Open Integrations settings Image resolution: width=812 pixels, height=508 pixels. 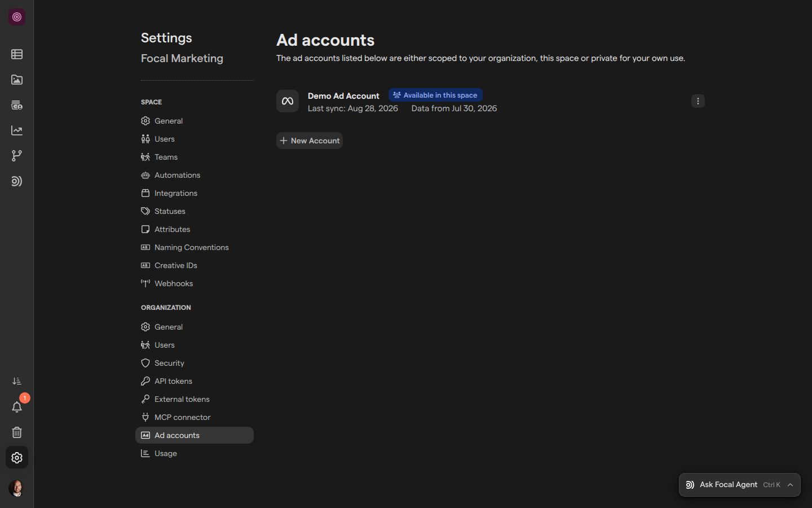click(195, 193)
